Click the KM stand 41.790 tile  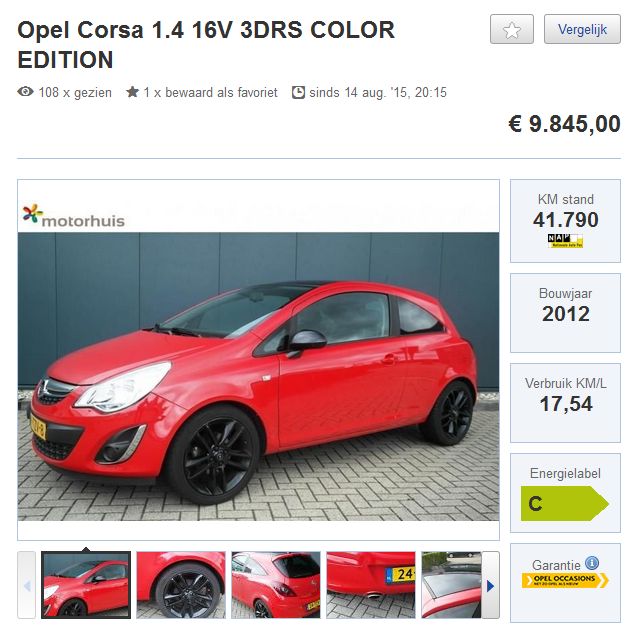coord(565,221)
